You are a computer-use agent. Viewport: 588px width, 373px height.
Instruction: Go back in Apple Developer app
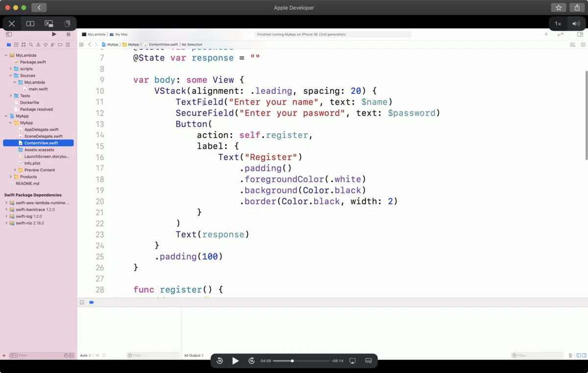tap(39, 7)
